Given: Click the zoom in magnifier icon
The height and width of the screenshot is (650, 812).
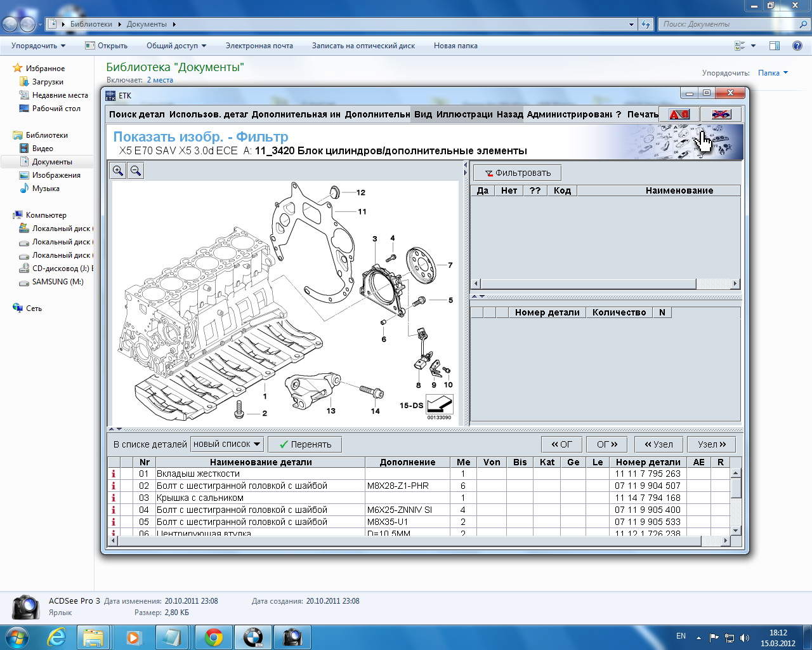Looking at the screenshot, I should (118, 170).
